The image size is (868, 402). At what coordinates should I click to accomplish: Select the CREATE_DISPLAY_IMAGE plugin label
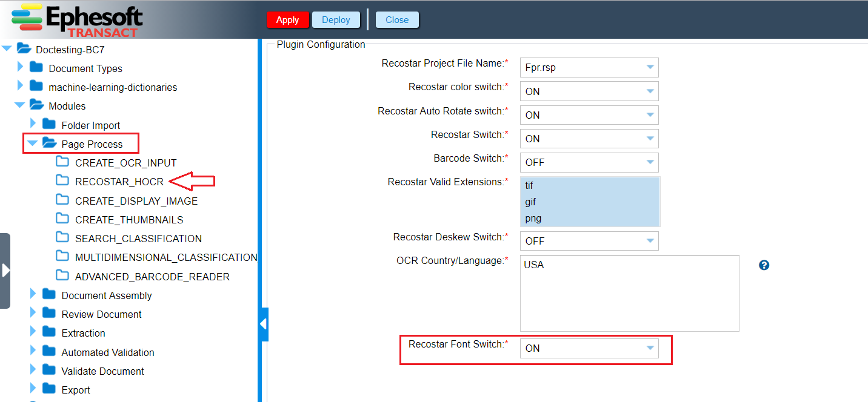coord(136,200)
